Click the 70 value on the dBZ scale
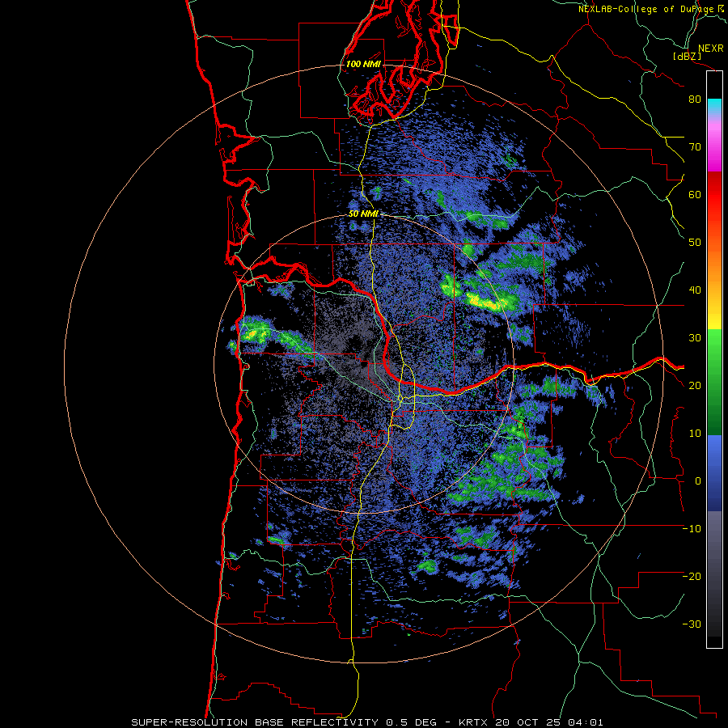 click(x=695, y=146)
